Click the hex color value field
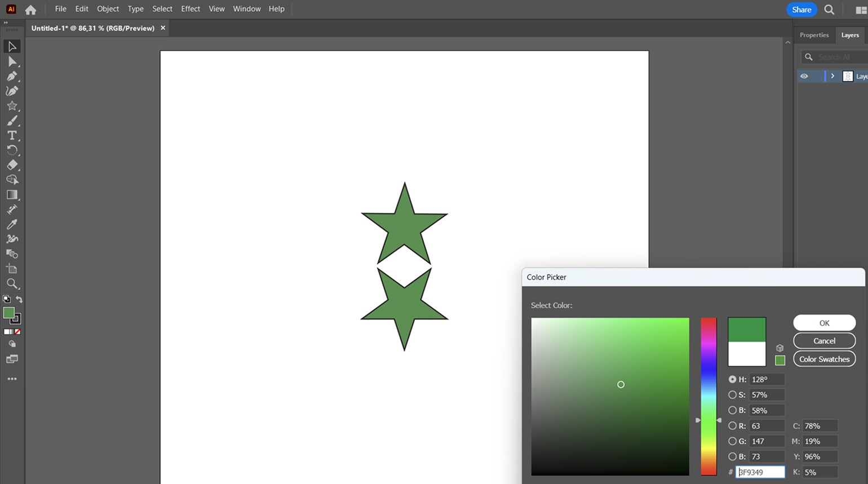The image size is (868, 484). tap(760, 472)
